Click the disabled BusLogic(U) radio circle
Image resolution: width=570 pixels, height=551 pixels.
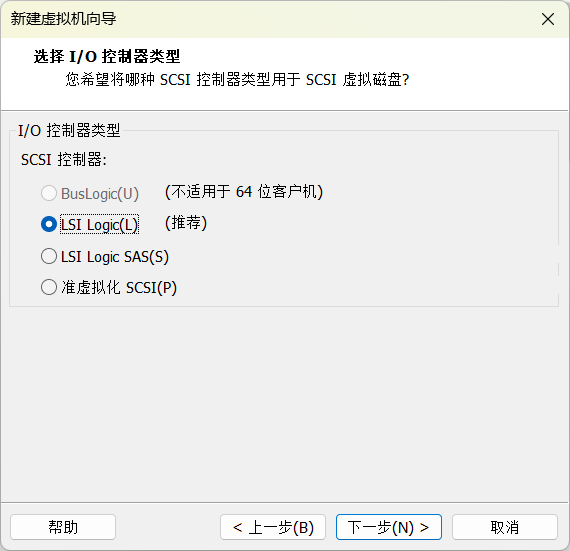coord(49,193)
